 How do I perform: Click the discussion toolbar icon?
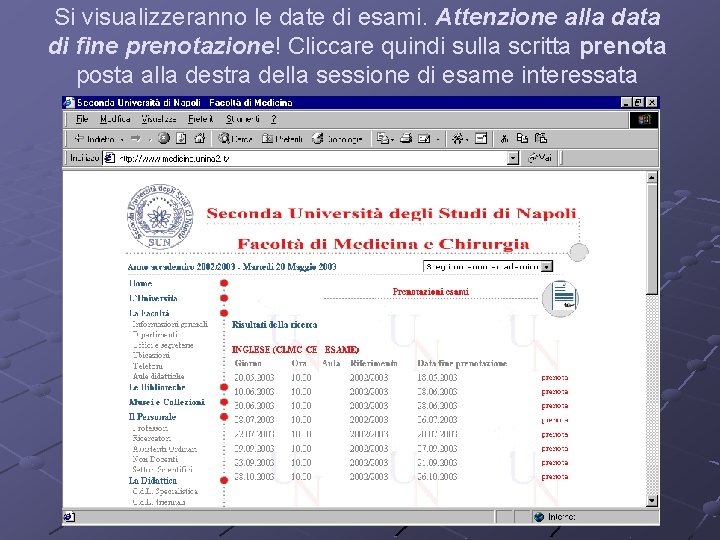pos(457,138)
